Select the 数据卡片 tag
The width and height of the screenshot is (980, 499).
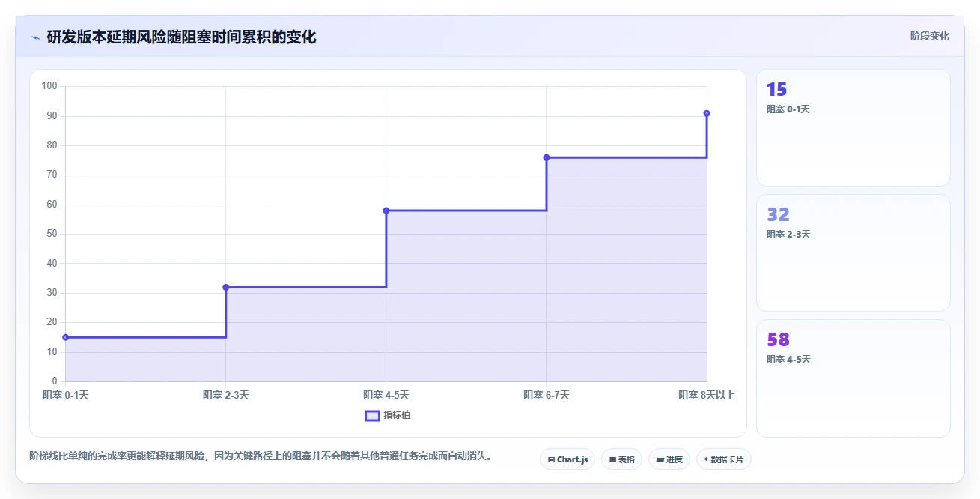[723, 459]
